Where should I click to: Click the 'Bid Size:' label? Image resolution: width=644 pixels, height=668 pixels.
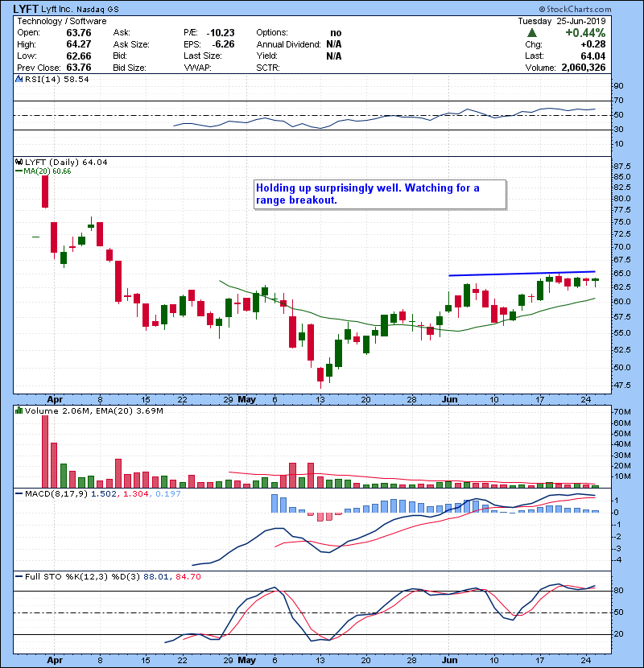click(130, 68)
